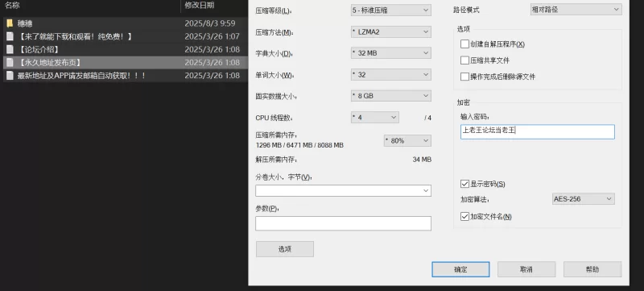Select 最新地址及APP请发邮箱自动获取！！！ file name
The image size is (644, 291).
(82, 76)
